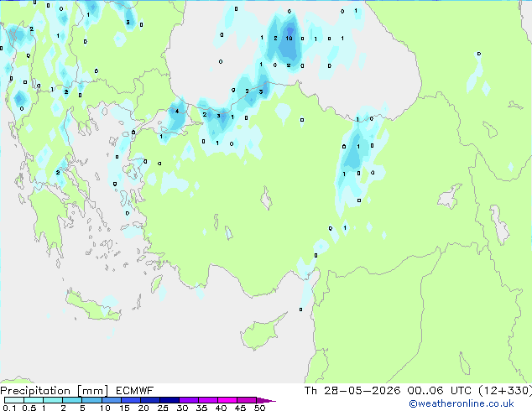Click the '10' precipitation value on the map
532x411 pixels.
click(289, 39)
